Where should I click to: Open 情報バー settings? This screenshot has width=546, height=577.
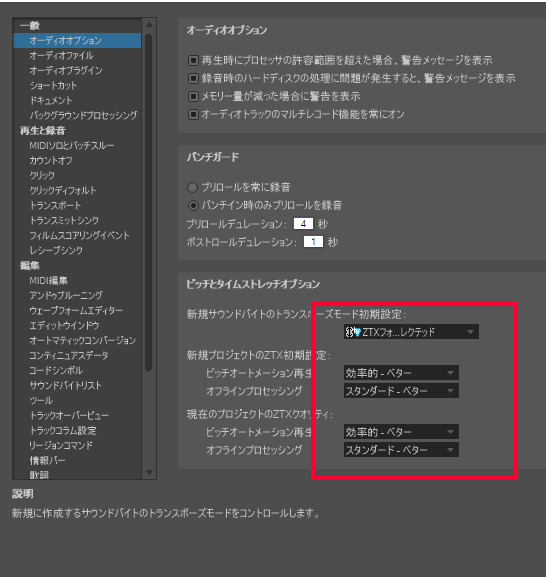47,461
